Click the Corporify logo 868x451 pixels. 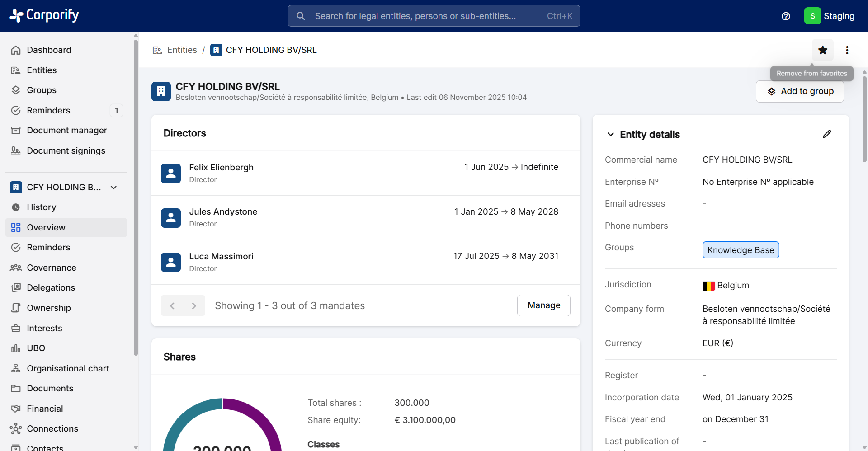tap(44, 15)
